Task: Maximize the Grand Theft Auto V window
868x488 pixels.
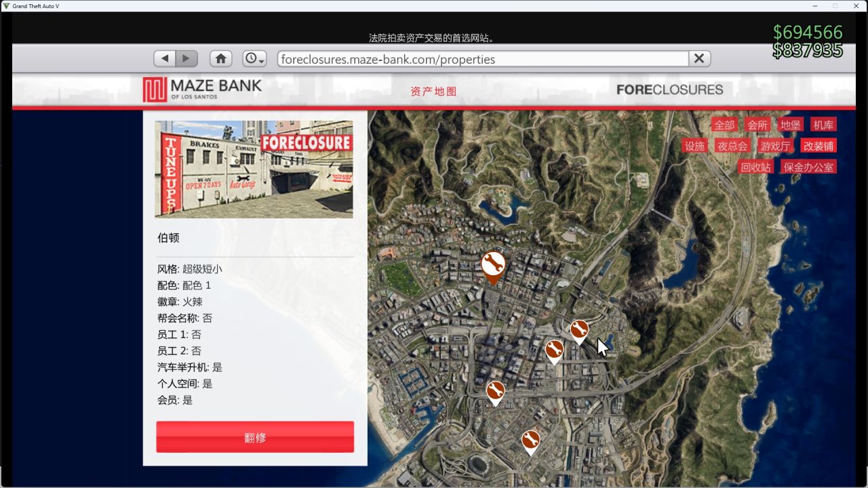Action: [835, 5]
